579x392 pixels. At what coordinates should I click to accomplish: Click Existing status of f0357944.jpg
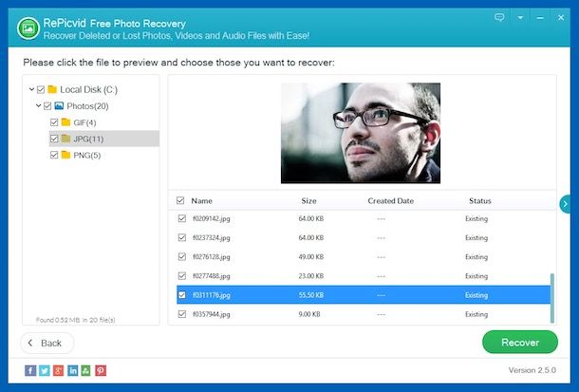point(476,314)
